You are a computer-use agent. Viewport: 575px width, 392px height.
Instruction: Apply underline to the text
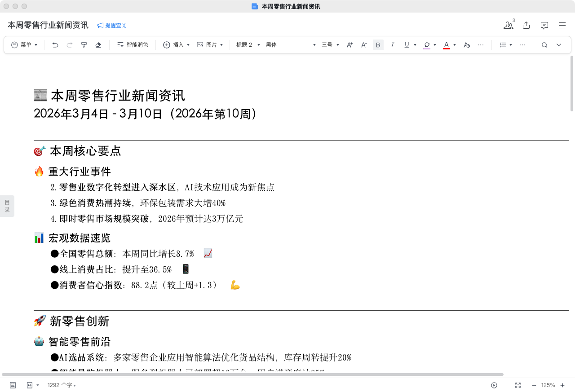coord(406,45)
